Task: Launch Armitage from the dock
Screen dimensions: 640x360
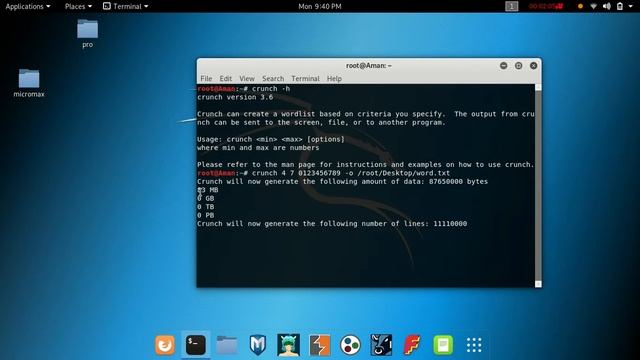Action: point(289,345)
